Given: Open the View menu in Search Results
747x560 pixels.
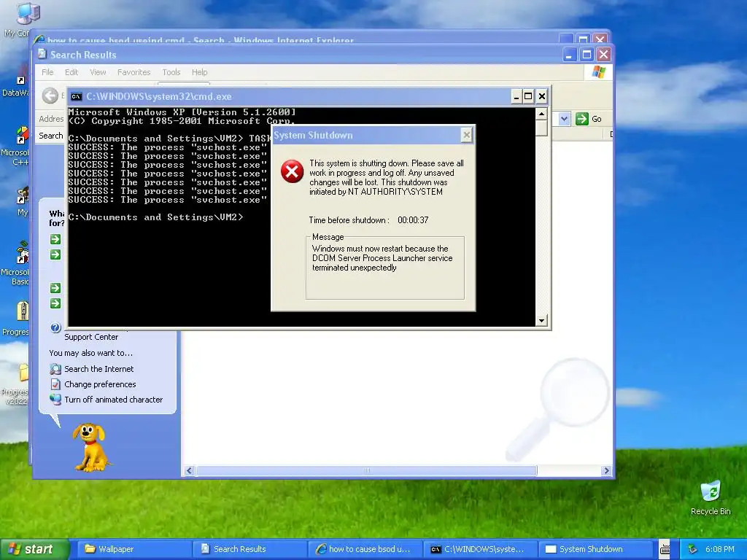Looking at the screenshot, I should [x=98, y=72].
